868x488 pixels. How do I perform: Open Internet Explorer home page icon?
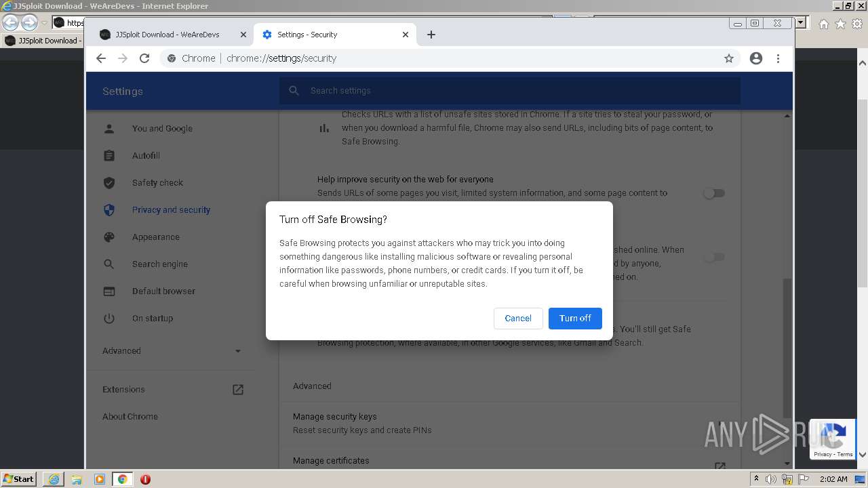824,24
